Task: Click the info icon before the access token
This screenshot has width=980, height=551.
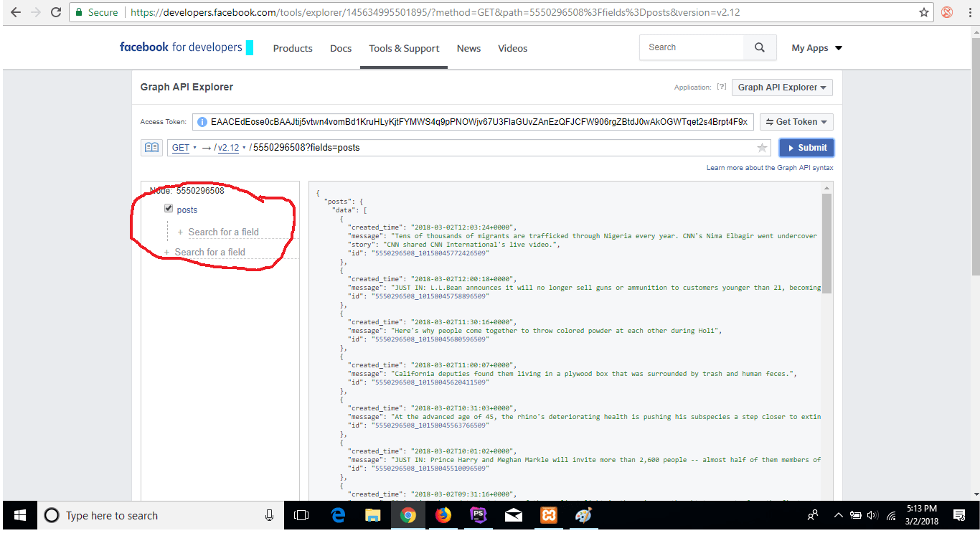Action: click(x=202, y=121)
